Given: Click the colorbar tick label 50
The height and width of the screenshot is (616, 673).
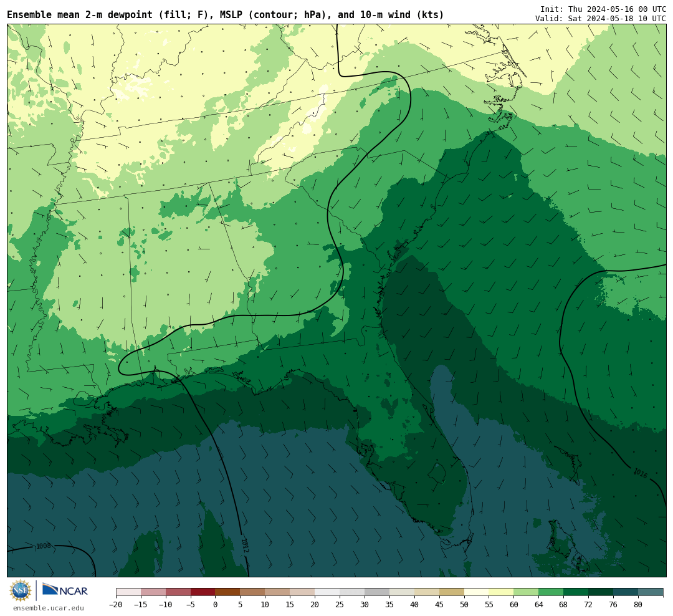Looking at the screenshot, I should [464, 605].
